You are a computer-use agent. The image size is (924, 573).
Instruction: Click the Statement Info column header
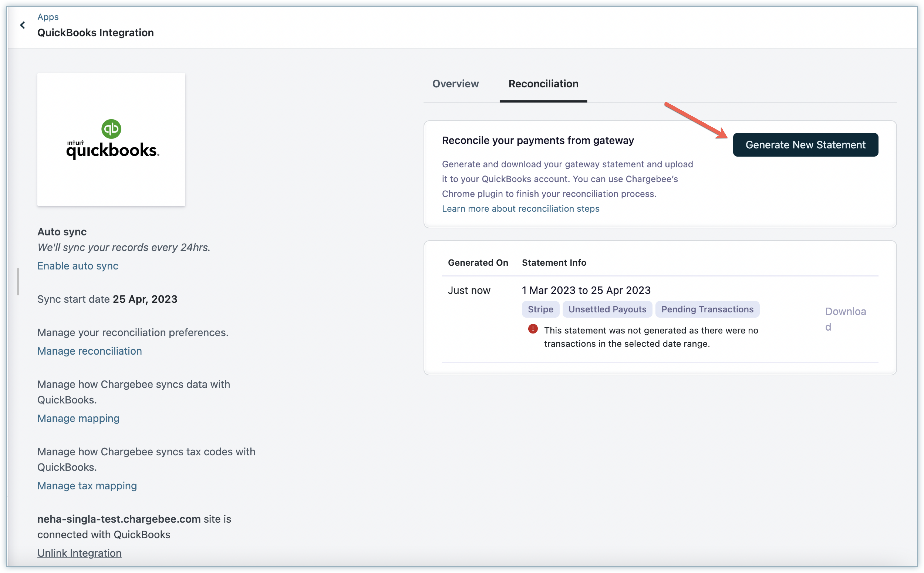(x=554, y=263)
